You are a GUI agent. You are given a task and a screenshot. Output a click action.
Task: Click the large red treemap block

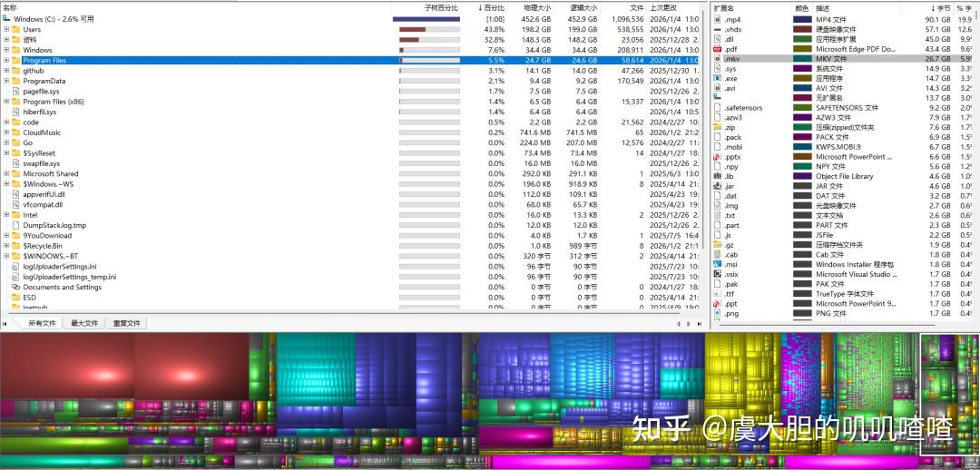pyautogui.click(x=67, y=367)
